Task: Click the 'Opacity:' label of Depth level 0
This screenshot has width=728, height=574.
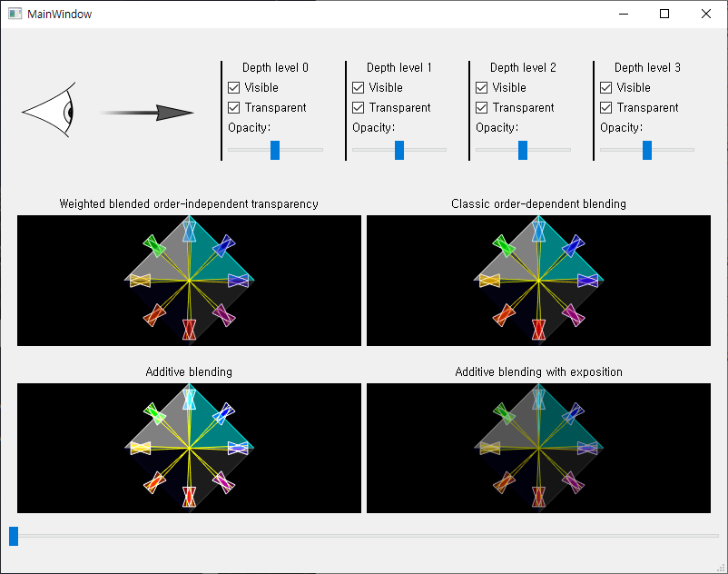Action: pos(250,127)
